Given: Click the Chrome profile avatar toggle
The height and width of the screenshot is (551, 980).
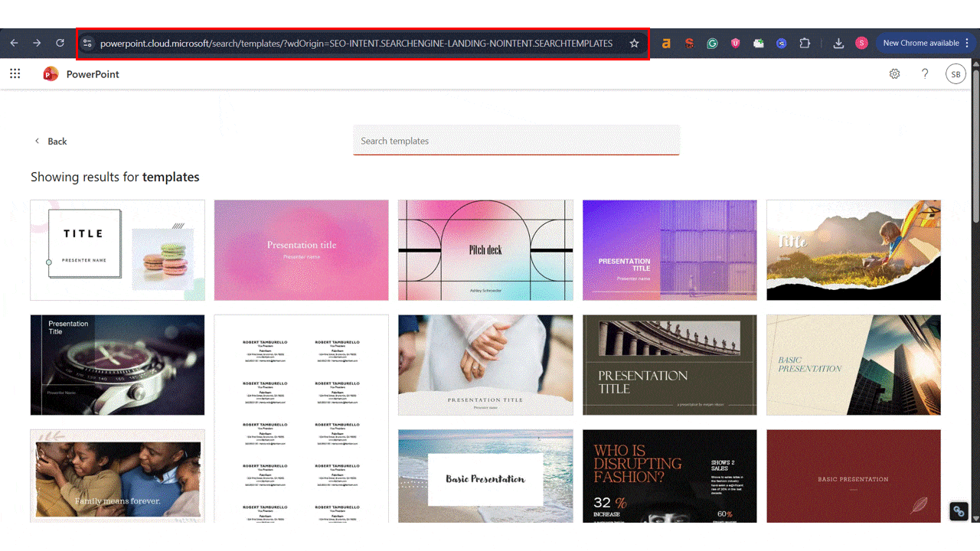Looking at the screenshot, I should (861, 43).
